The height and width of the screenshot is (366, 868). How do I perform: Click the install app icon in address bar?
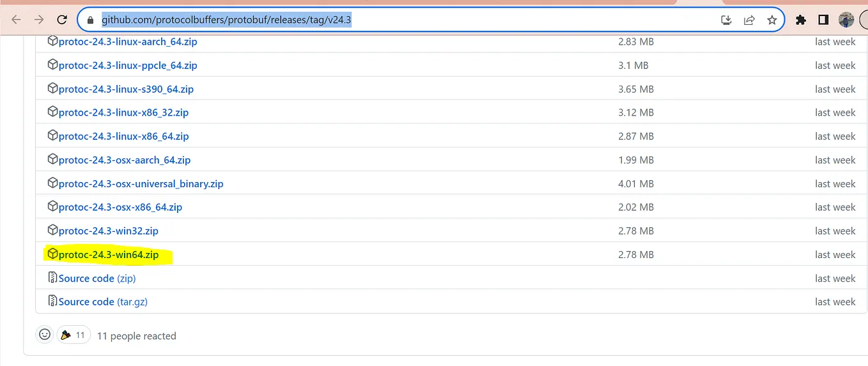[x=726, y=20]
